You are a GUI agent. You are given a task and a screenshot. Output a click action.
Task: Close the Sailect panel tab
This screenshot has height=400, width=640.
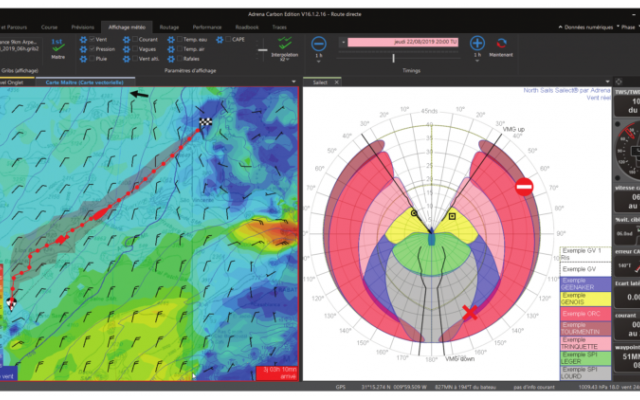pyautogui.click(x=334, y=82)
